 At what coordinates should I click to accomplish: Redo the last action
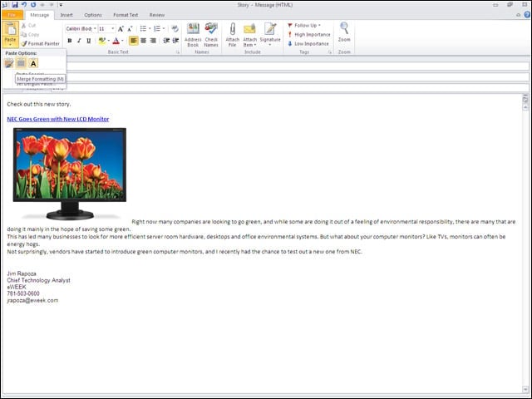click(33, 5)
